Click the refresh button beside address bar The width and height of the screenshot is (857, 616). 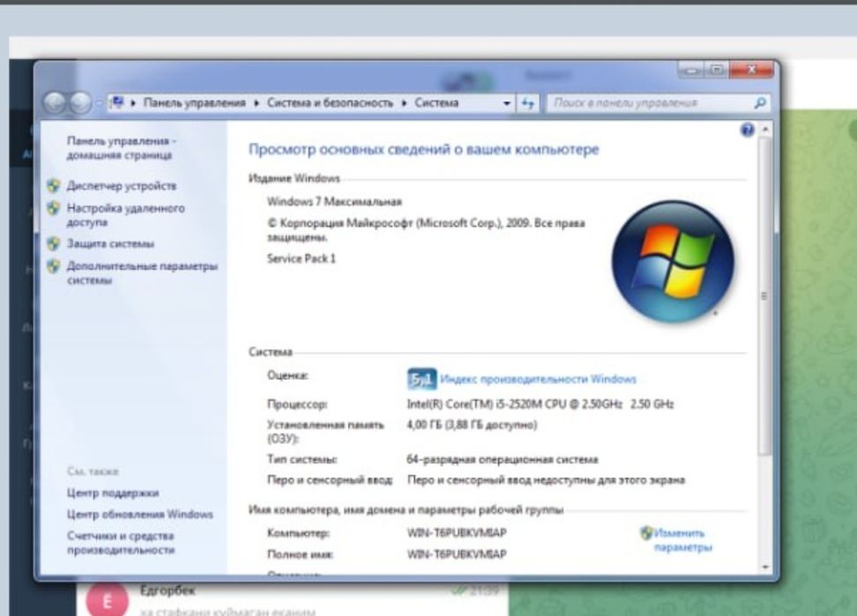point(528,102)
